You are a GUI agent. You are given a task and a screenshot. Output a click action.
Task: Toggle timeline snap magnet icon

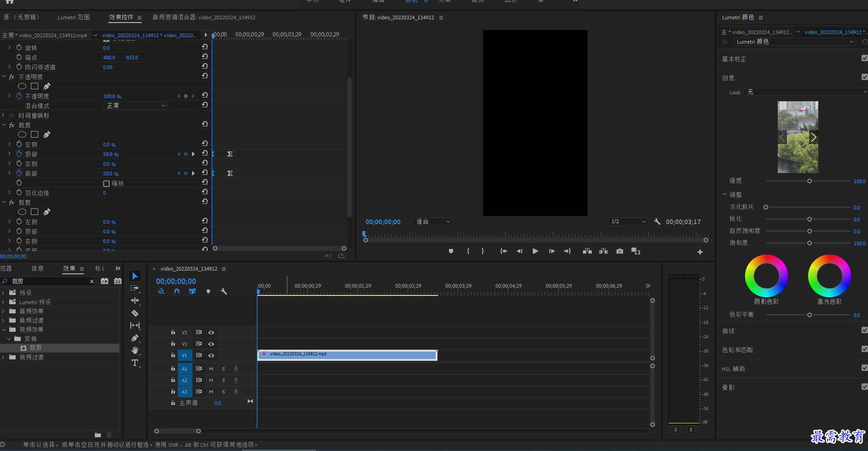pyautogui.click(x=177, y=291)
